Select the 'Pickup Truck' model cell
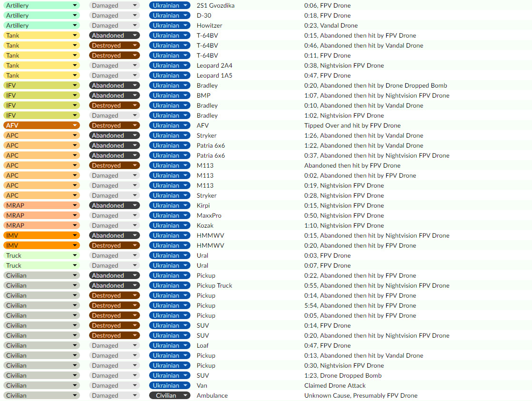 [214, 286]
